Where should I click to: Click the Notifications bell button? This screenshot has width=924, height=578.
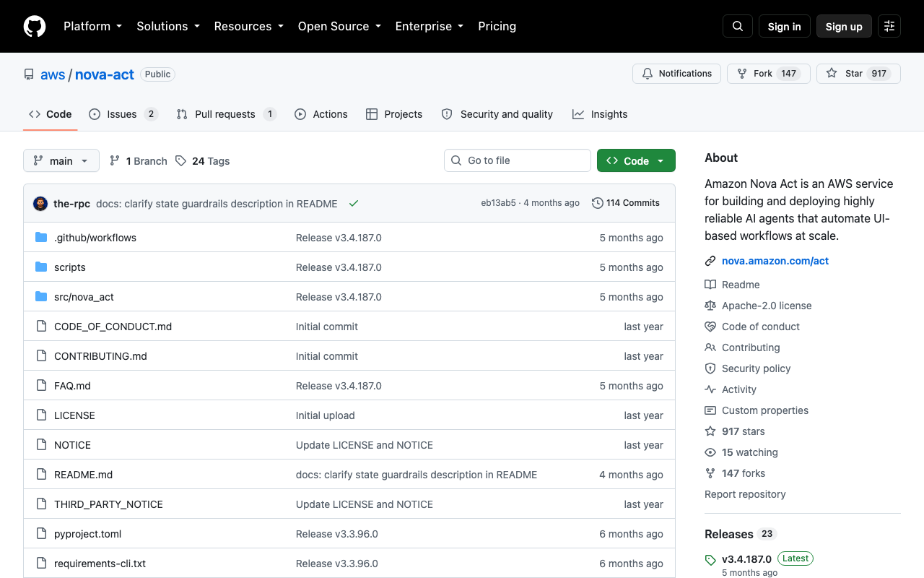tap(676, 74)
